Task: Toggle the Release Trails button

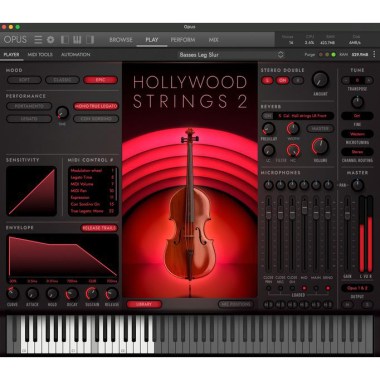Action: click(99, 228)
